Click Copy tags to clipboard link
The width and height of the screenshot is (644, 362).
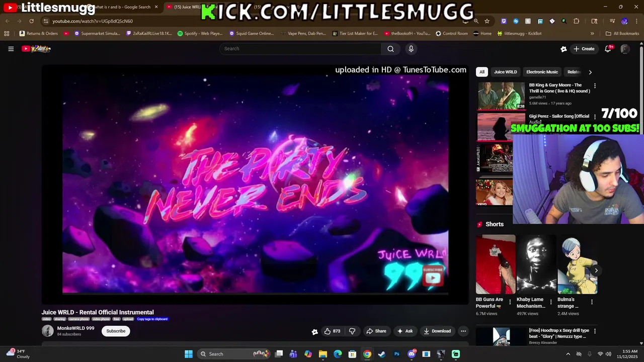152,319
